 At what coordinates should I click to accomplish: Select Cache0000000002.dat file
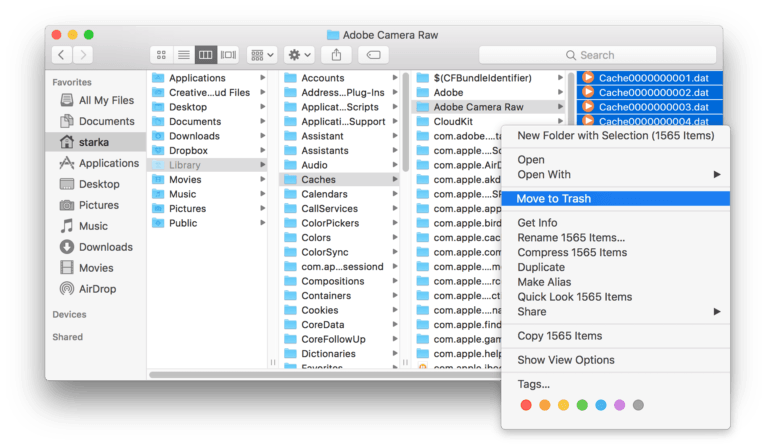point(649,93)
